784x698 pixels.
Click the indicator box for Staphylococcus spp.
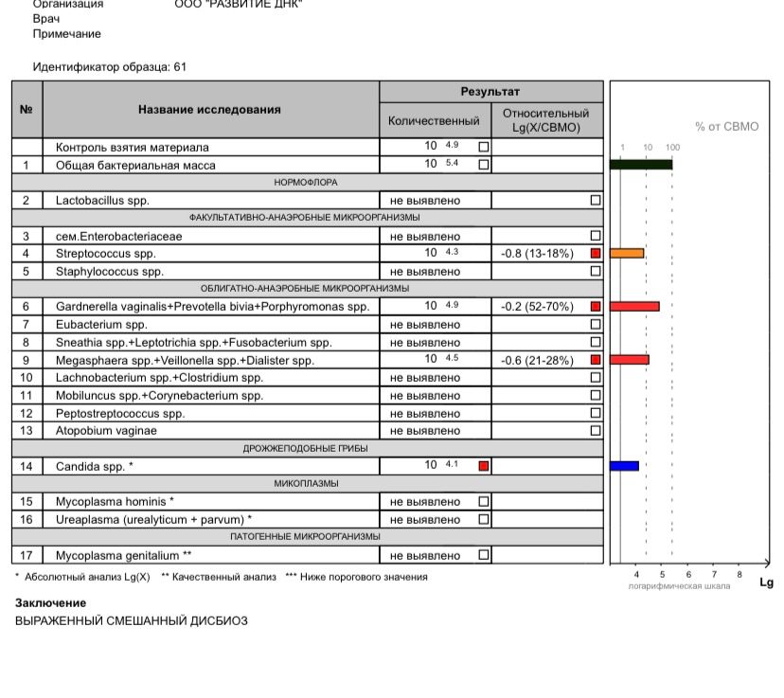click(596, 271)
